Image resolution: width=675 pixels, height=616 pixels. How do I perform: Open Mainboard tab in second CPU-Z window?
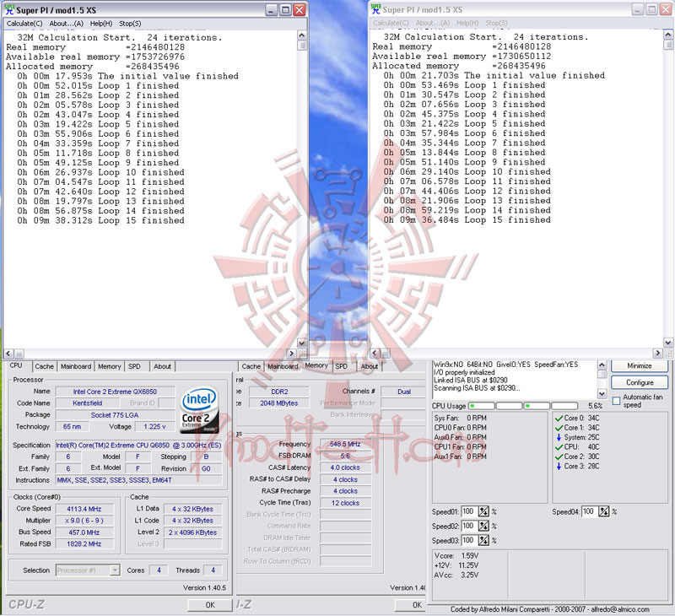(x=283, y=366)
